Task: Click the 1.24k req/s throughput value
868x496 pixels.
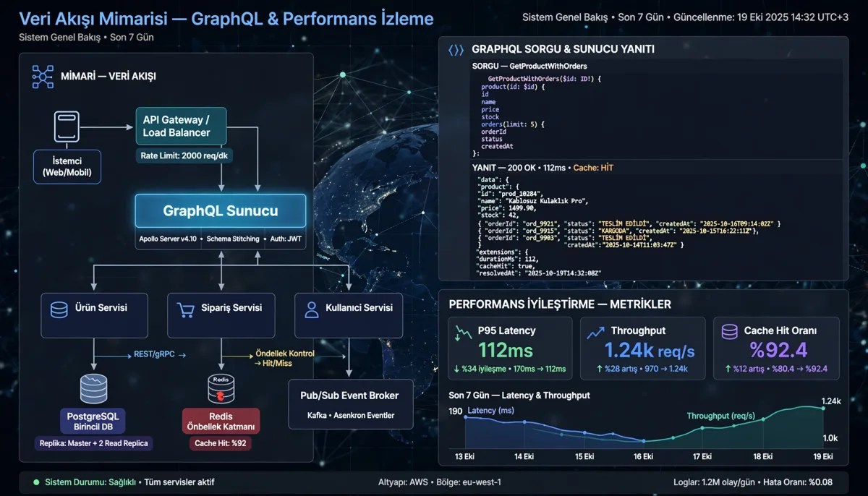Action: [650, 351]
